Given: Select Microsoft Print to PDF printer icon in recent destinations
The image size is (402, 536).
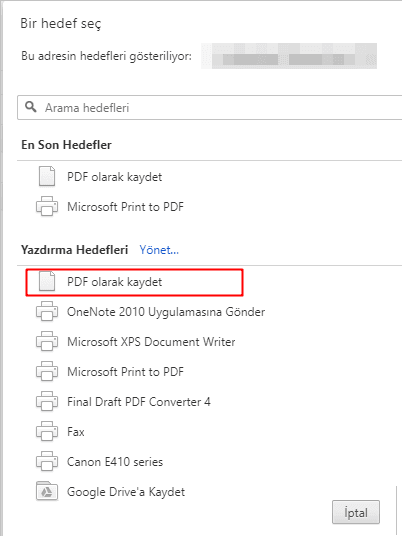Looking at the screenshot, I should pos(47,206).
